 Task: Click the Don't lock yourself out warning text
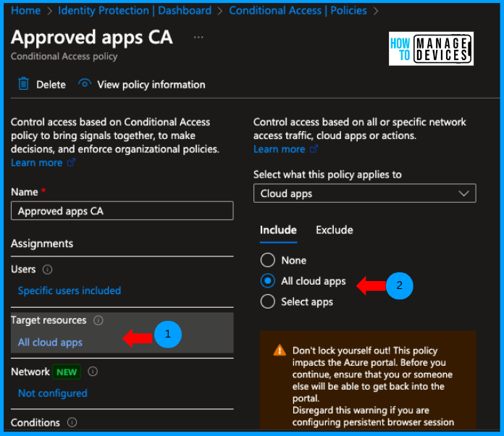(373, 386)
